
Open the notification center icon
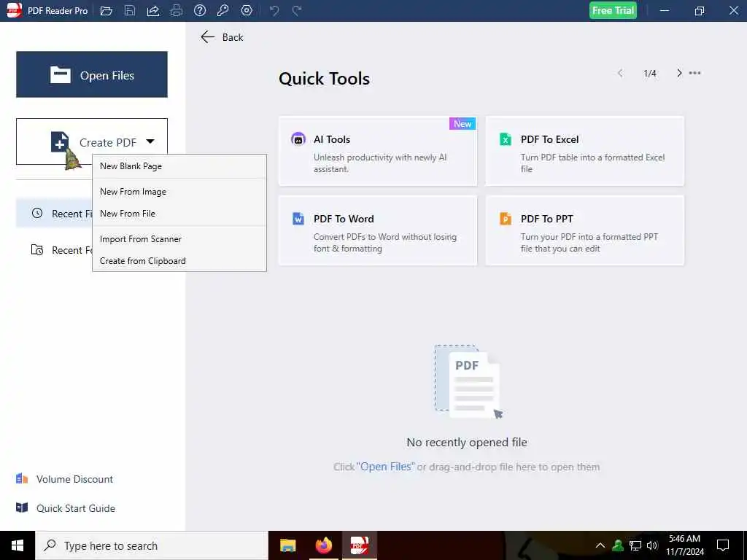pos(723,545)
